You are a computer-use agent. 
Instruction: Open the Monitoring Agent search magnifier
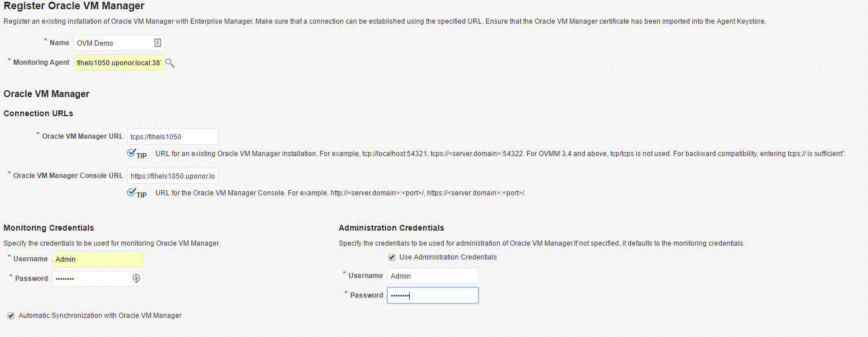(170, 62)
